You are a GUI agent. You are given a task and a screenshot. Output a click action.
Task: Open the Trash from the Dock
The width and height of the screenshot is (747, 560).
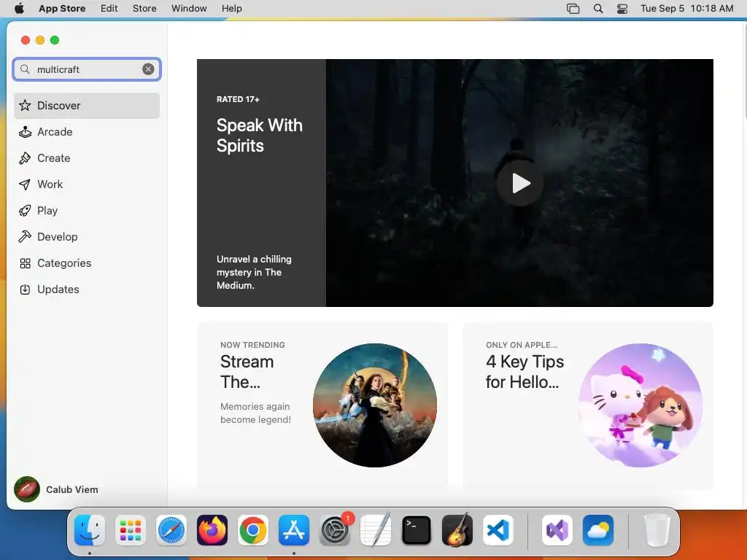(x=657, y=530)
